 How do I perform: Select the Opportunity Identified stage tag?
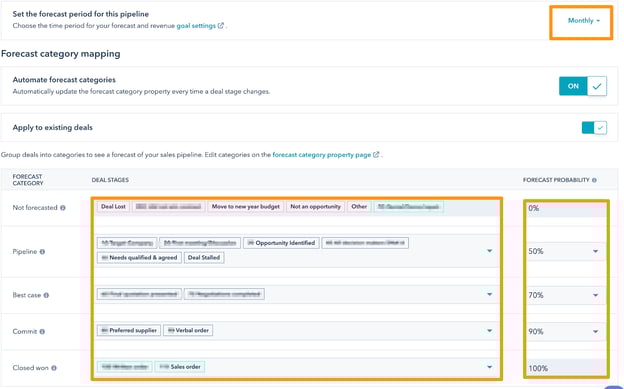pyautogui.click(x=281, y=243)
